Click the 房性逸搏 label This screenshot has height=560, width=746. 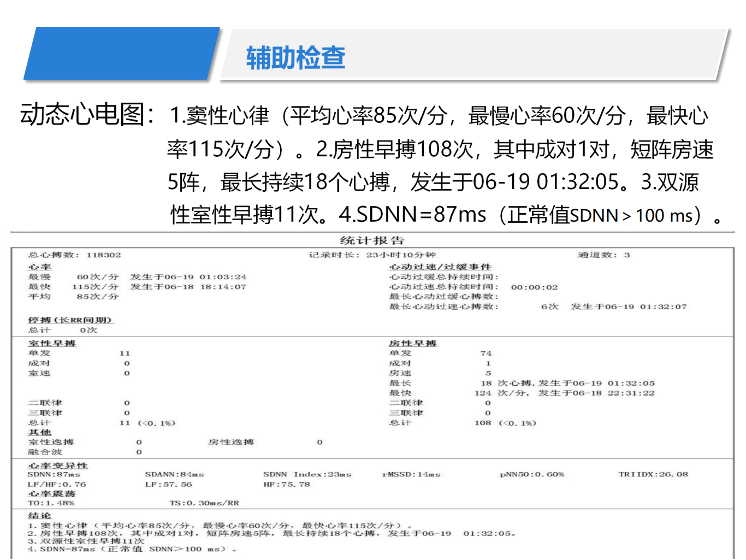point(231,442)
